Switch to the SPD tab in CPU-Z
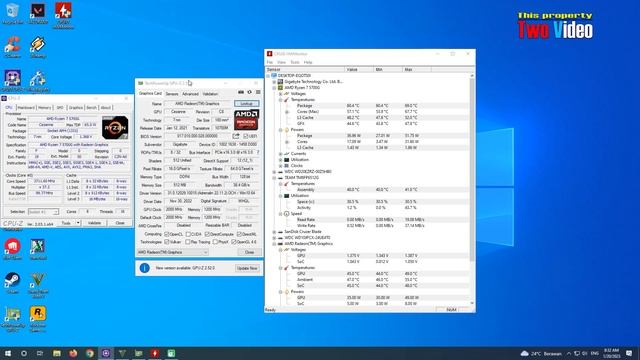Image resolution: width=640 pixels, height=360 pixels. point(60,107)
